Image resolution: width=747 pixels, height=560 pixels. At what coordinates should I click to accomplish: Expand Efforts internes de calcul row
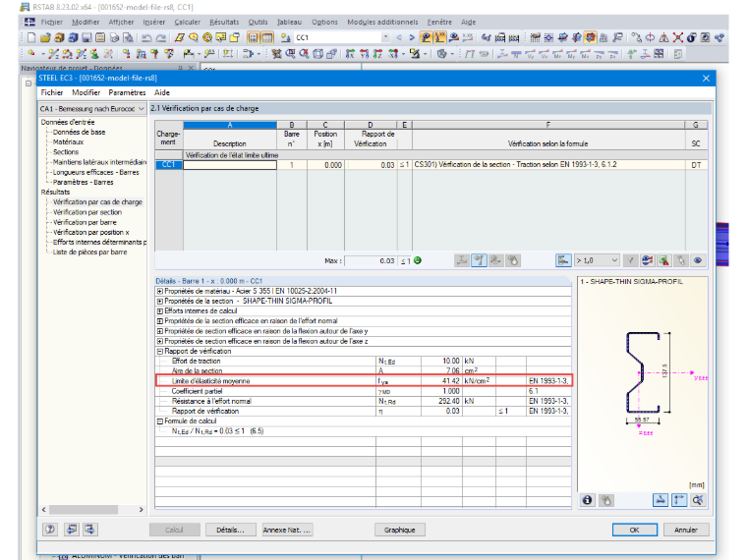160,311
